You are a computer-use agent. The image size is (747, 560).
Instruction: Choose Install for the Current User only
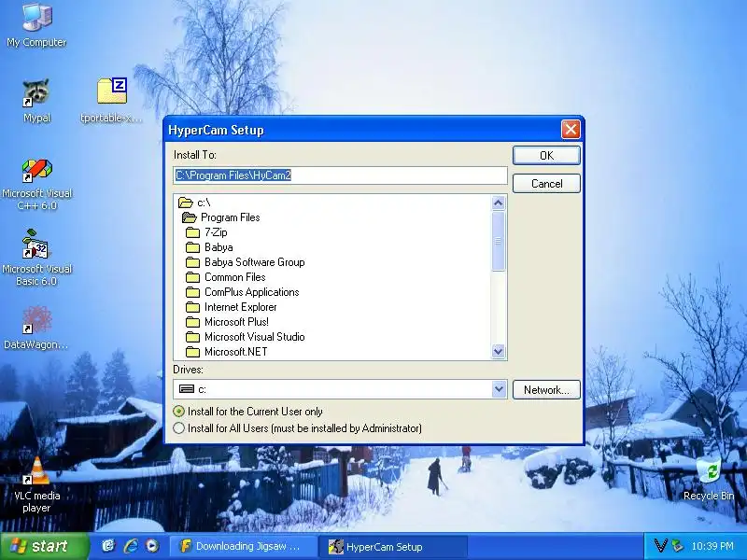pos(248,412)
